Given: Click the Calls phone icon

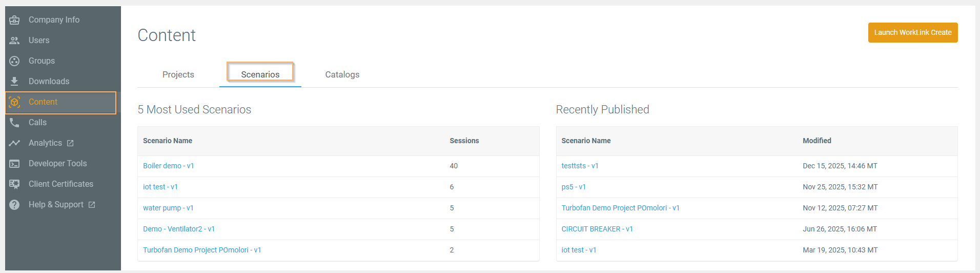Looking at the screenshot, I should click(x=14, y=123).
